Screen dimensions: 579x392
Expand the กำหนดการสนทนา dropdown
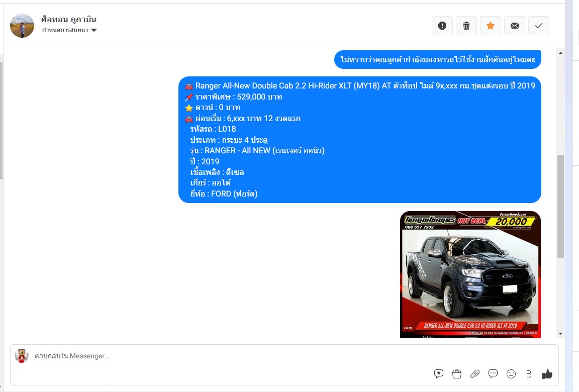(69, 30)
